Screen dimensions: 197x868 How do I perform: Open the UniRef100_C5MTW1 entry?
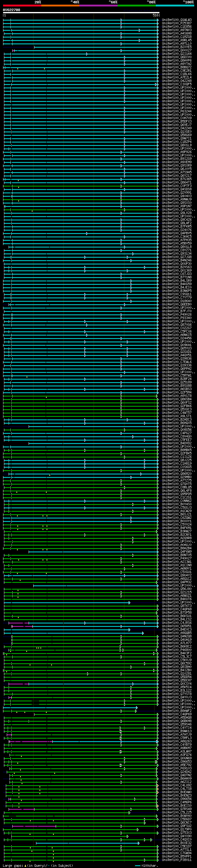(177, 375)
